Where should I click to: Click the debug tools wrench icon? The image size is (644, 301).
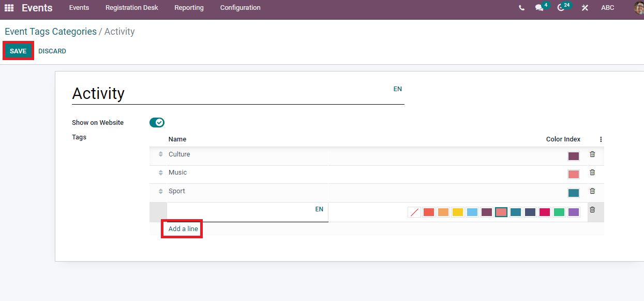click(x=585, y=8)
